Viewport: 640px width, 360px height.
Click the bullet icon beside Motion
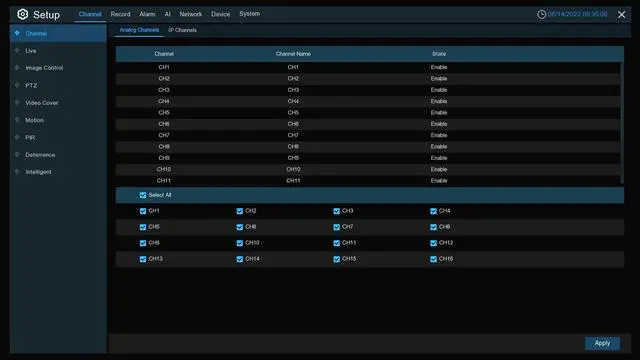tap(17, 120)
